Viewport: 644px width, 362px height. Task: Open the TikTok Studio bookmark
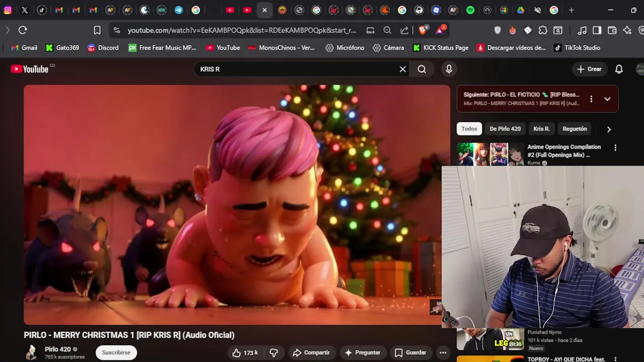[577, 48]
